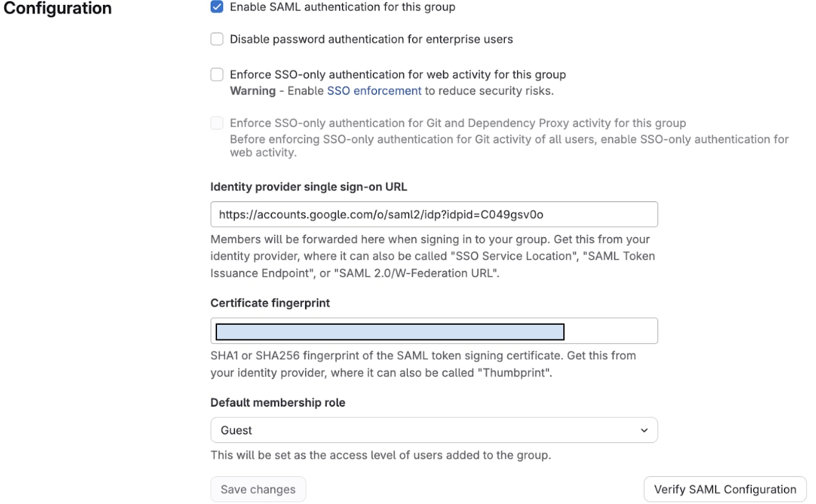Click the Certificate fingerprint label

click(269, 303)
